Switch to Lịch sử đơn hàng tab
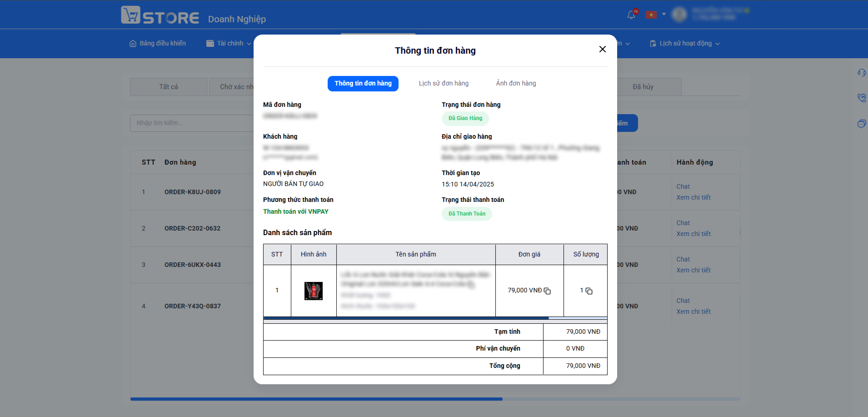 [x=444, y=83]
